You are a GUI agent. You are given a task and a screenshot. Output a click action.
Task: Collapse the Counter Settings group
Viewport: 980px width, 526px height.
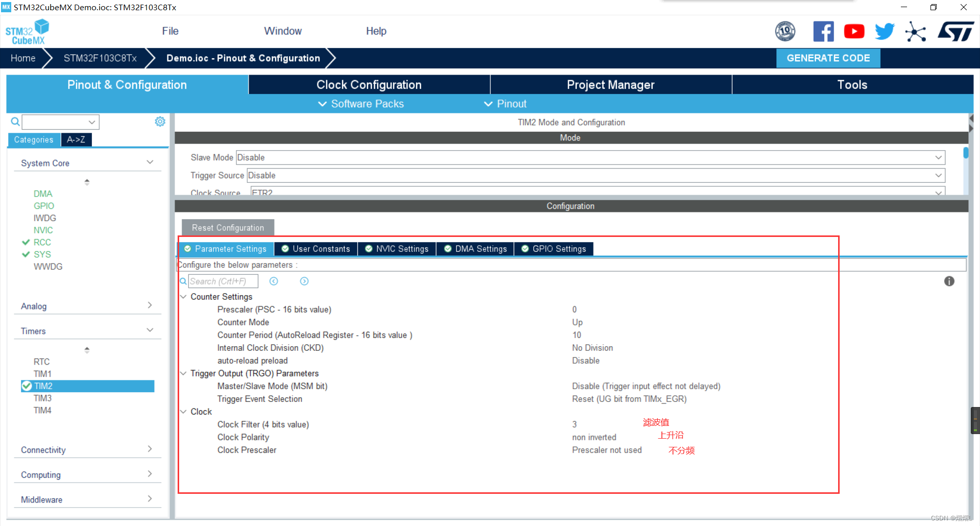click(x=183, y=297)
